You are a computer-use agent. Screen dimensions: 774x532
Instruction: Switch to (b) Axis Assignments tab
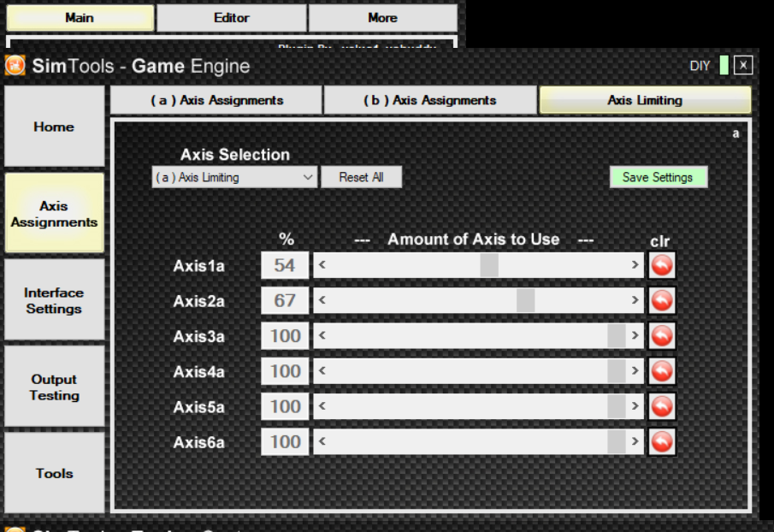[x=429, y=100]
